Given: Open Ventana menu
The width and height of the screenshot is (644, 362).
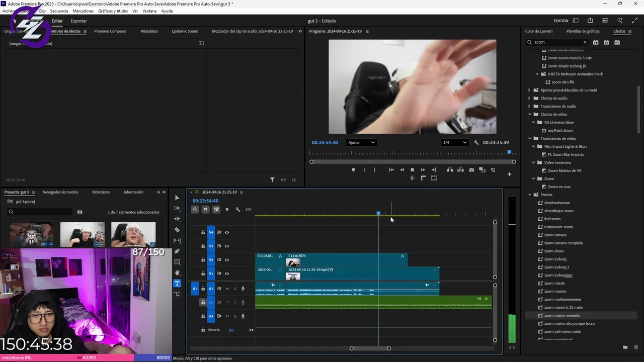Looking at the screenshot, I should [x=149, y=11].
